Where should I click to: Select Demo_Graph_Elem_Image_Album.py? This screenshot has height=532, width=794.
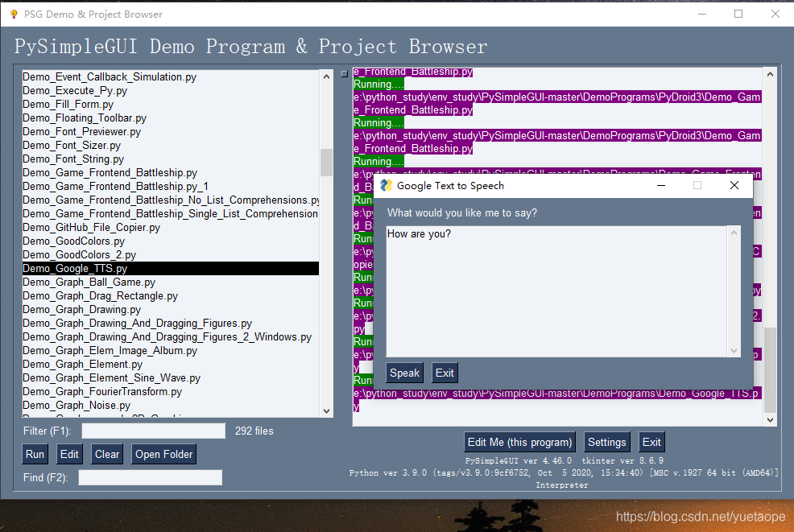click(x=170, y=350)
